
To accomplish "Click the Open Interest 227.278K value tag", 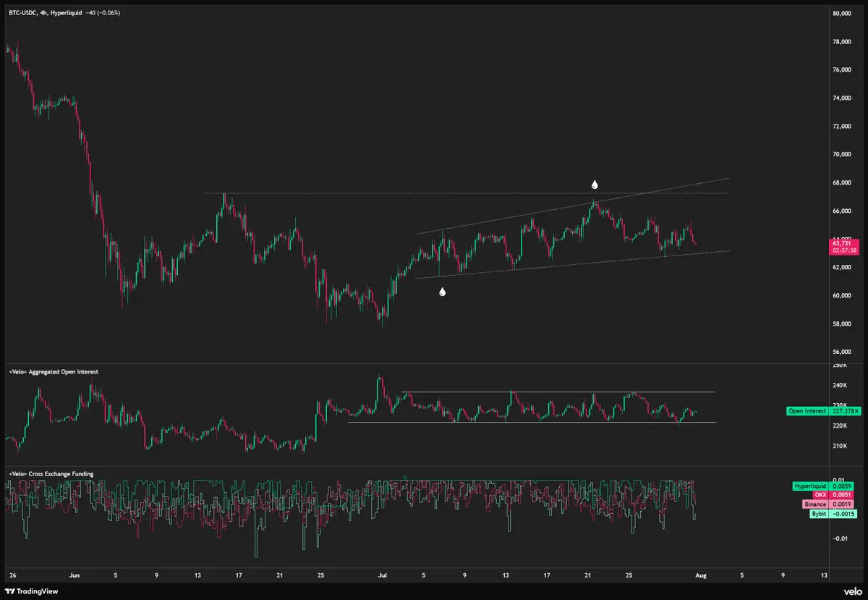I will 824,411.
